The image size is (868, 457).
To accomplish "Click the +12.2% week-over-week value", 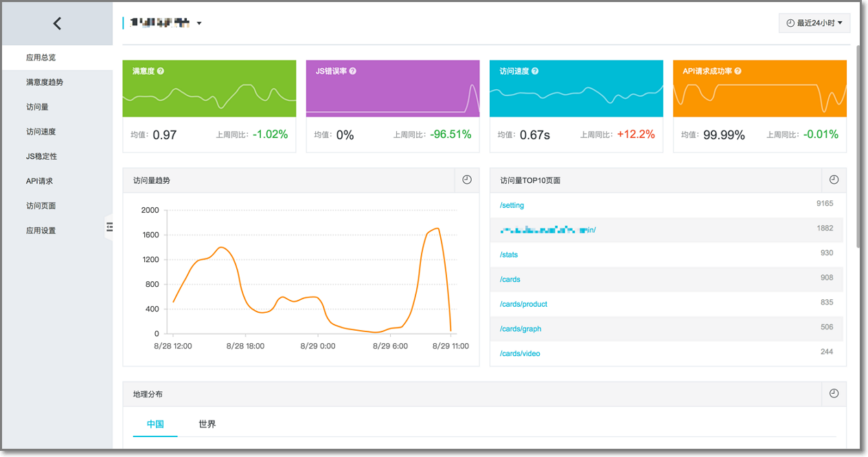I will tap(636, 134).
